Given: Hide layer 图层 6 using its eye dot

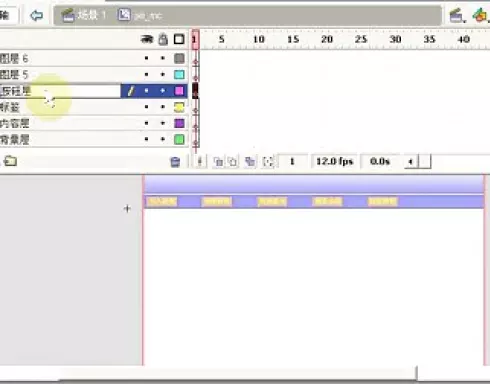Looking at the screenshot, I should point(147,58).
